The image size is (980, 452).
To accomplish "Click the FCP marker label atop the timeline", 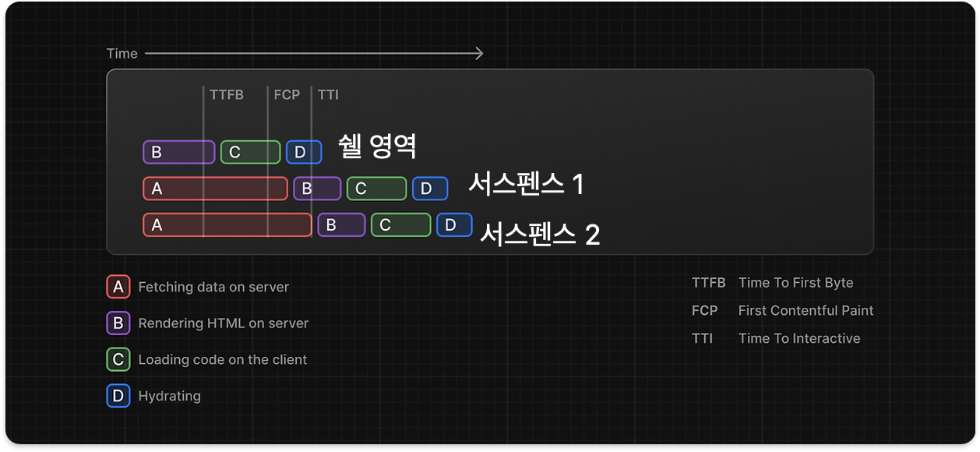I will click(x=287, y=95).
